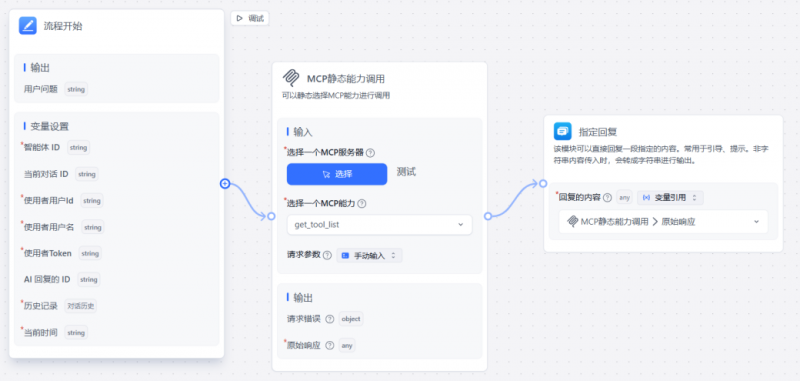This screenshot has height=381, width=800.
Task: Click the output port of MCP node
Action: [488, 216]
